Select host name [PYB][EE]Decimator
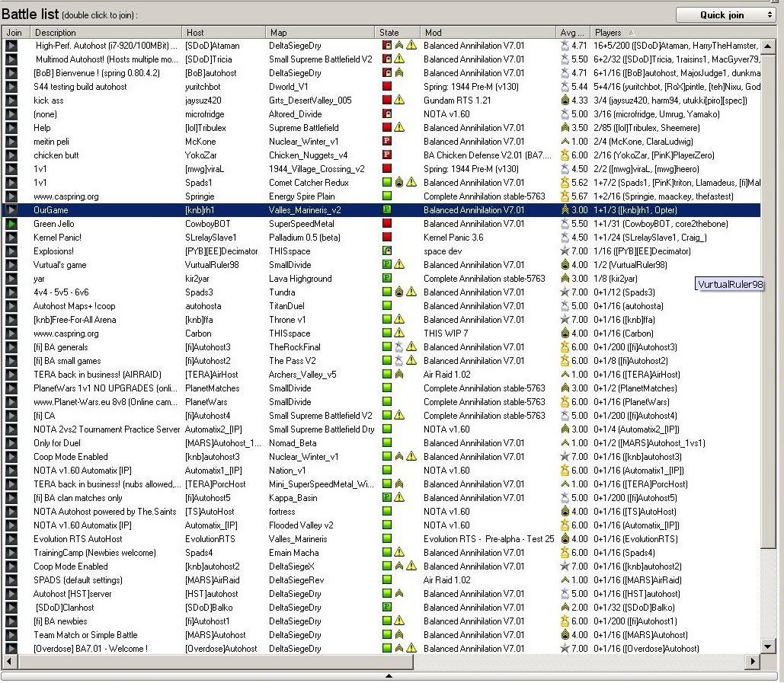 (222, 251)
